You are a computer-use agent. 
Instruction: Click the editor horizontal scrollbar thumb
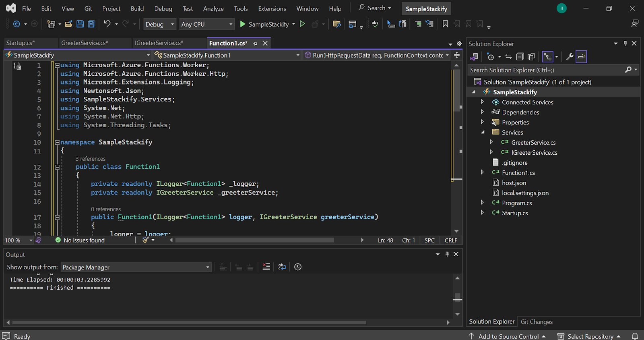(254, 240)
